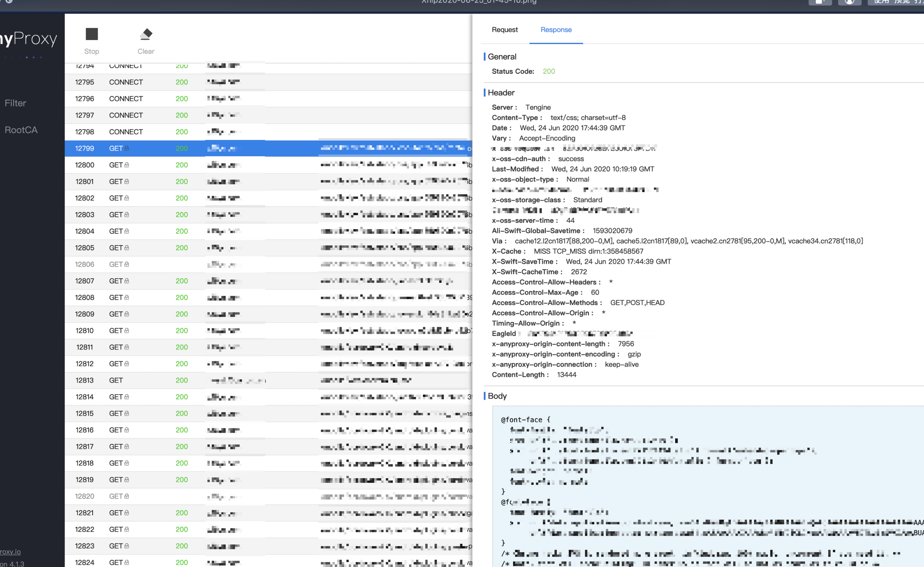The width and height of the screenshot is (924, 567).
Task: Click HTTPS lock icon on row 12811
Action: click(x=127, y=347)
